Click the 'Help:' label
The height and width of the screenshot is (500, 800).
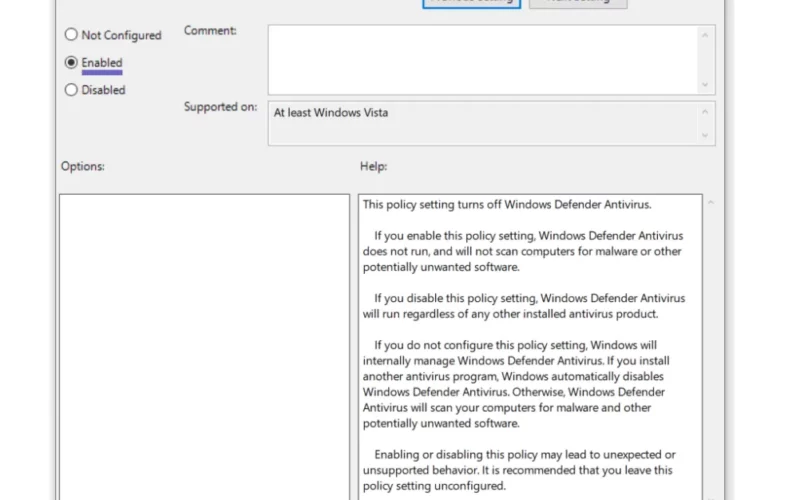pos(373,166)
